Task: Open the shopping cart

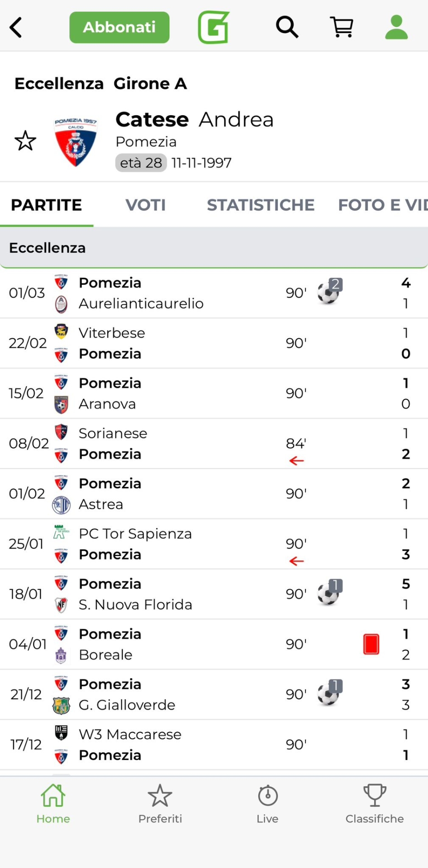Action: [x=342, y=27]
